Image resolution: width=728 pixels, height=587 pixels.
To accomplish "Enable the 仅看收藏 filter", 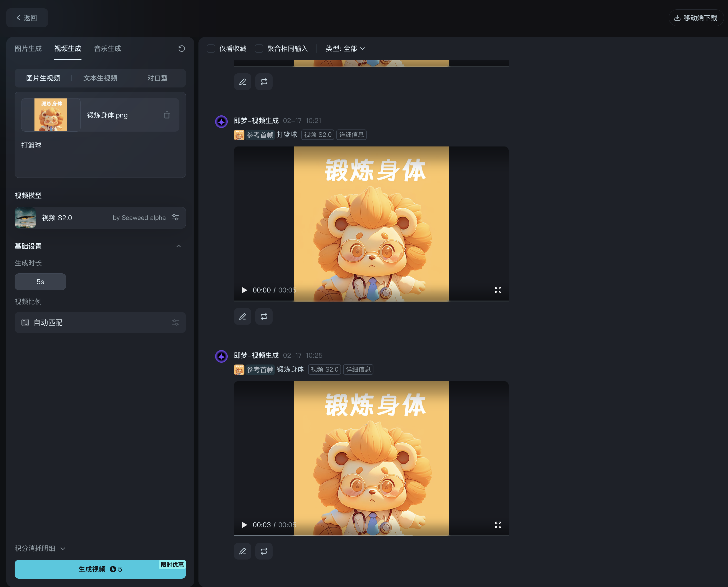I will coord(211,49).
